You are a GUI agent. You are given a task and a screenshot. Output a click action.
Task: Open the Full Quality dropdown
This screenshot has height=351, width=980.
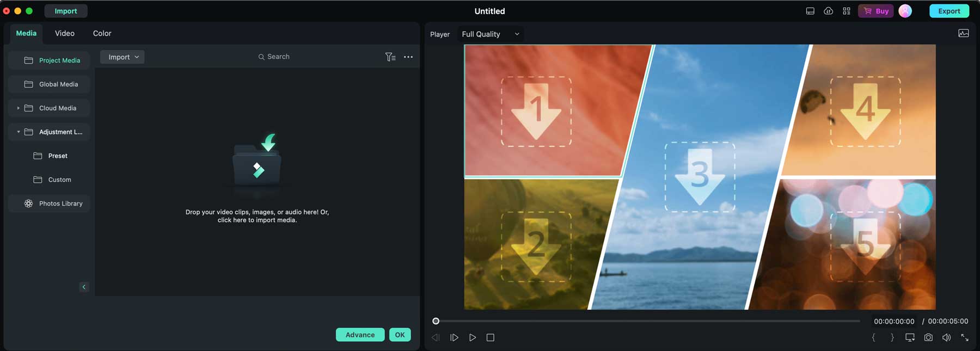click(x=491, y=34)
